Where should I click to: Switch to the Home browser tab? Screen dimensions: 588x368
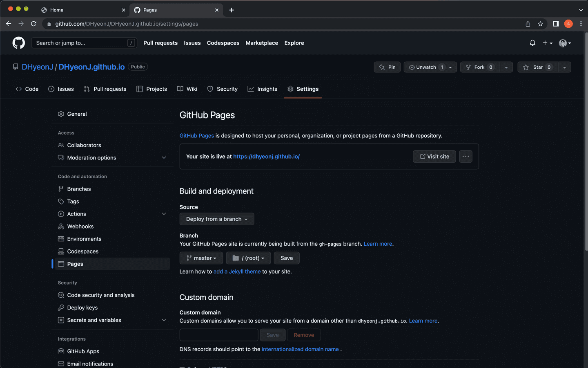tap(83, 10)
